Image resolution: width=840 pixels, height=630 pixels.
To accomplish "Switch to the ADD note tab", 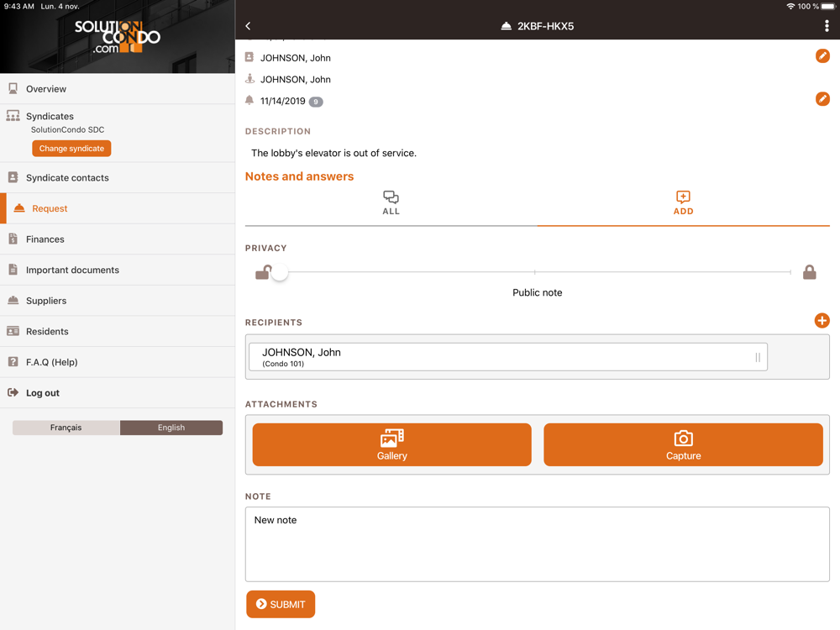I will [683, 203].
